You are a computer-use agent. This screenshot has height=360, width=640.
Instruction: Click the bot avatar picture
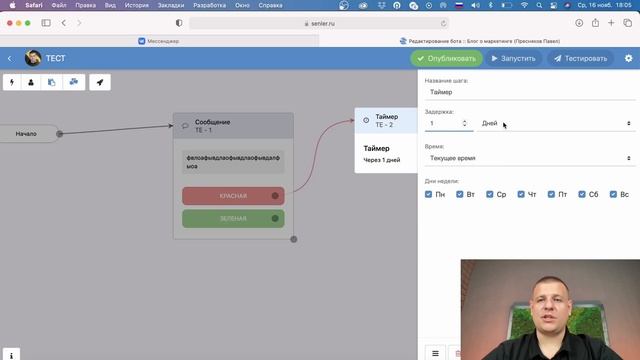coord(33,58)
